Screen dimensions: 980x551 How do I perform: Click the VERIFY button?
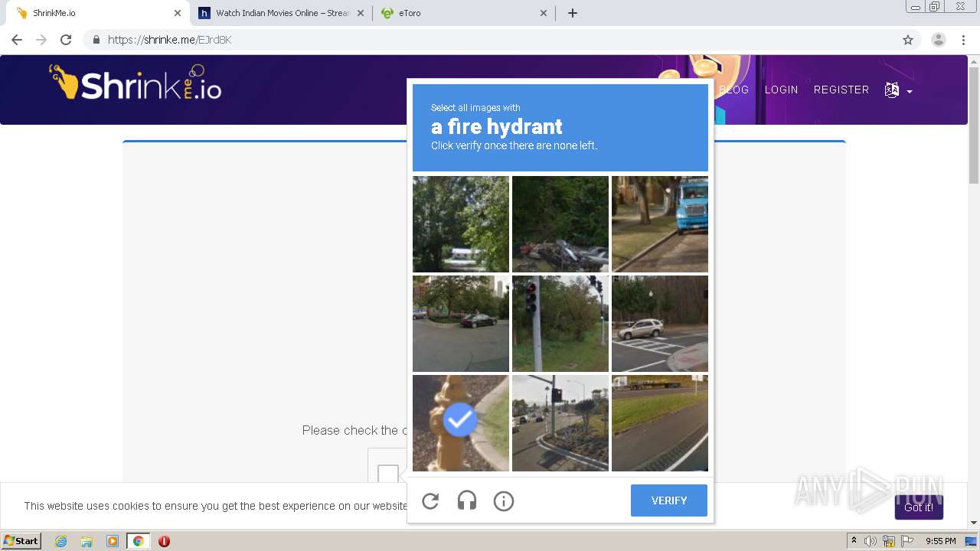[x=669, y=500]
